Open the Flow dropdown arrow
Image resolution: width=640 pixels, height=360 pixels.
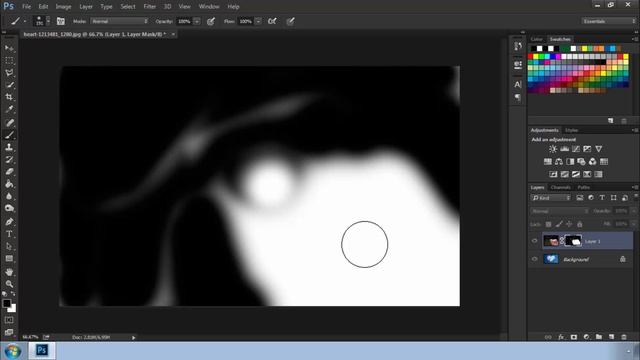[258, 21]
